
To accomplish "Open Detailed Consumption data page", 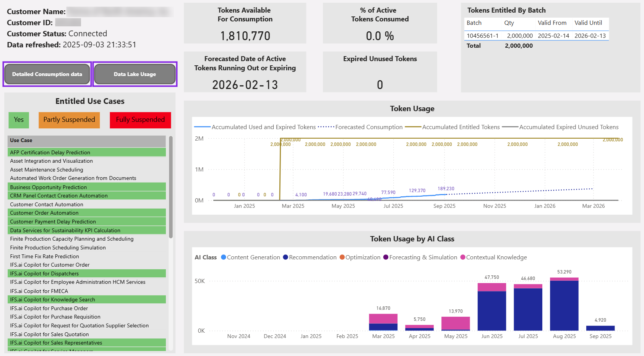I will pos(47,74).
